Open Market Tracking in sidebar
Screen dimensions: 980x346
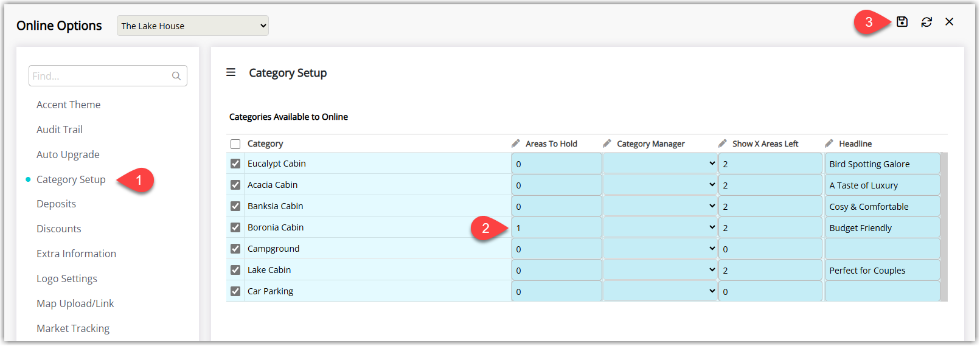(x=73, y=328)
